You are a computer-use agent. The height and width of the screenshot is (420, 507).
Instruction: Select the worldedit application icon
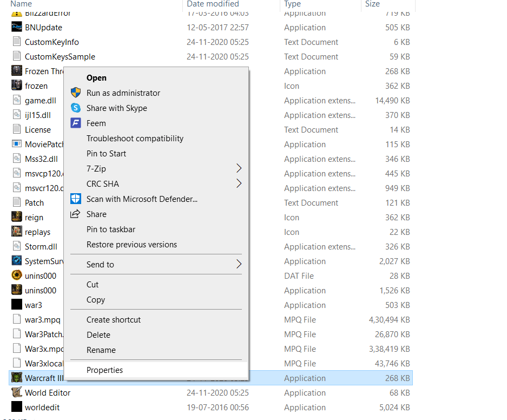click(16, 408)
